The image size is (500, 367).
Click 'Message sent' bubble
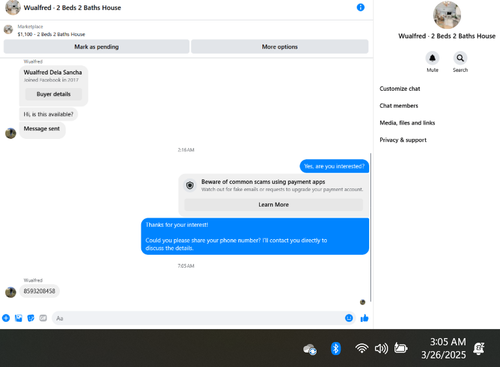(x=42, y=129)
